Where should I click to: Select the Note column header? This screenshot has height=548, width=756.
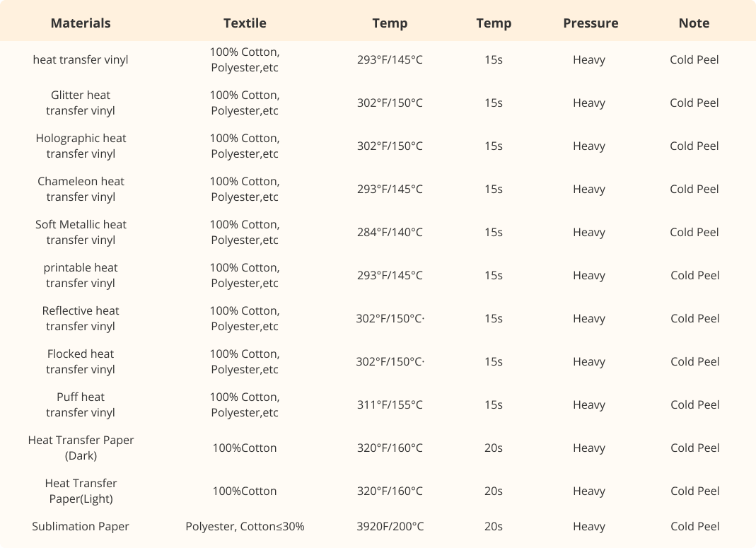pyautogui.click(x=694, y=23)
